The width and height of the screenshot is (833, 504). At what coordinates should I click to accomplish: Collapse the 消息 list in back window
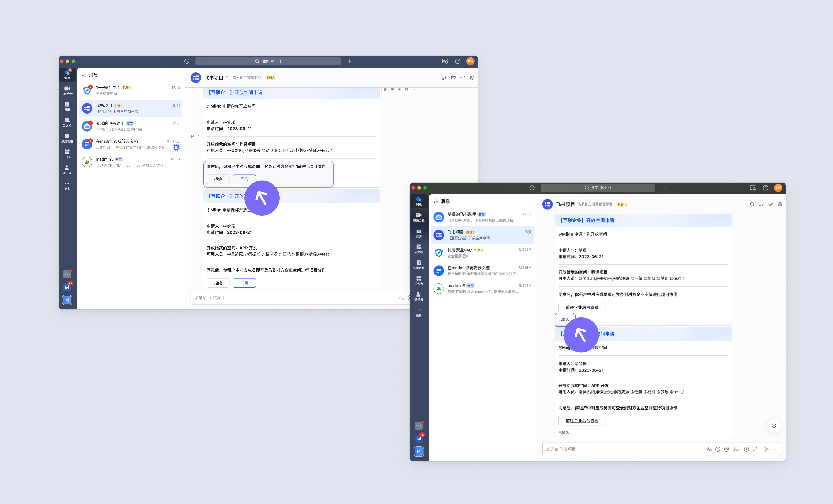point(84,75)
